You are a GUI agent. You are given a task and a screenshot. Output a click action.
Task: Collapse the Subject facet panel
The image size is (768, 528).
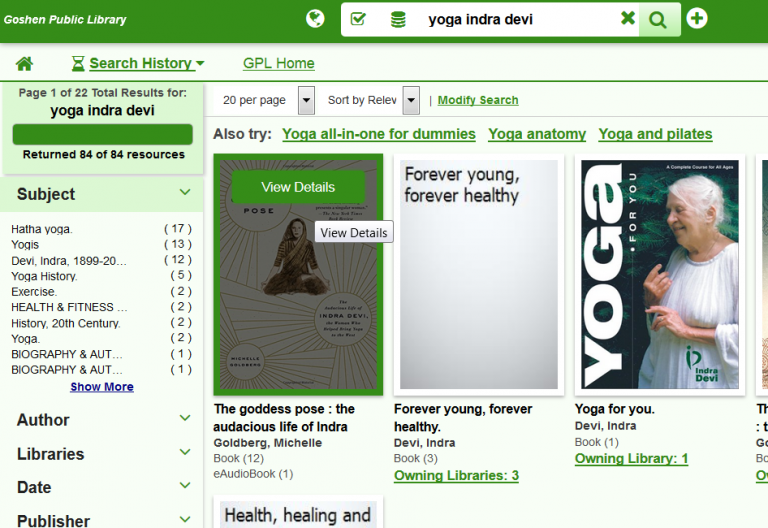(x=185, y=192)
